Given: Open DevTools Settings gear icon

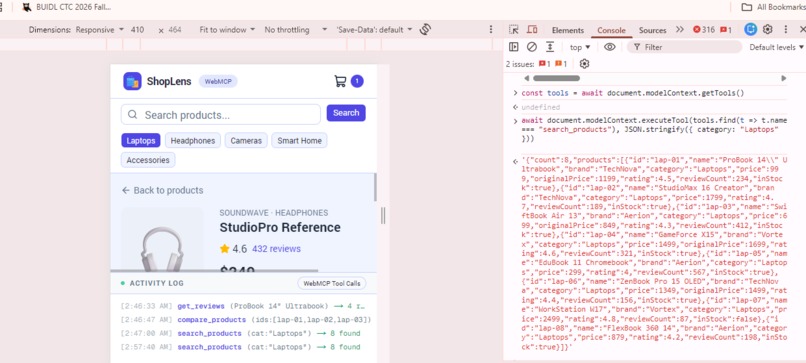Looking at the screenshot, I should click(768, 29).
